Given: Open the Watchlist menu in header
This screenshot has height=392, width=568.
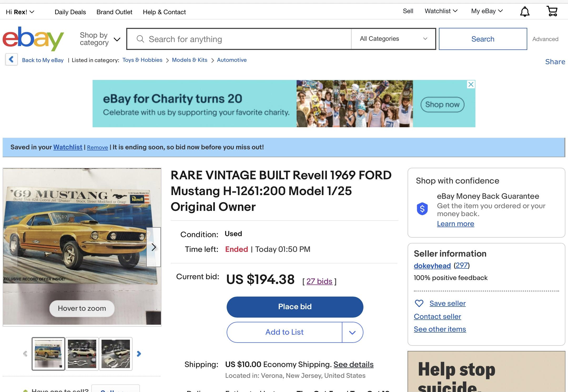Looking at the screenshot, I should point(441,11).
